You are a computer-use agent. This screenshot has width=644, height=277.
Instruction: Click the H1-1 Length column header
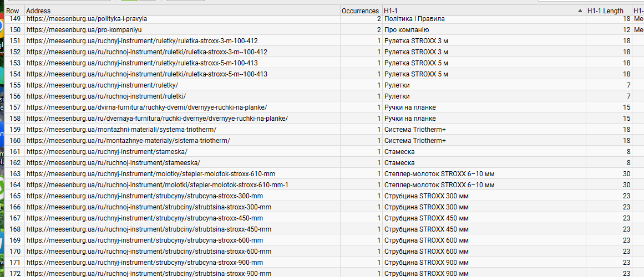(x=606, y=11)
